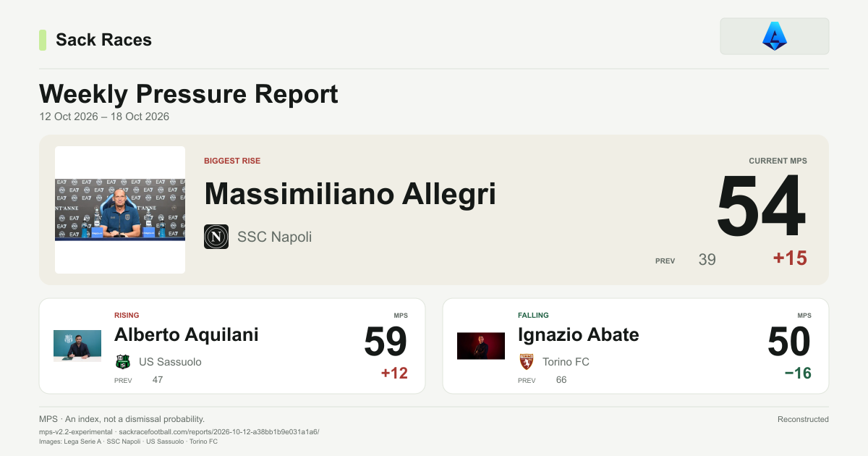Open Alberto Aquilani thumbnail photo
Screen dimensions: 868x456
tap(77, 346)
